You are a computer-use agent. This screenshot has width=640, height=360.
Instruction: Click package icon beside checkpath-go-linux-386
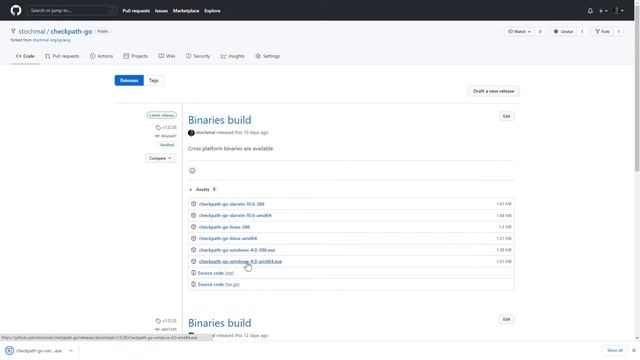[193, 227]
